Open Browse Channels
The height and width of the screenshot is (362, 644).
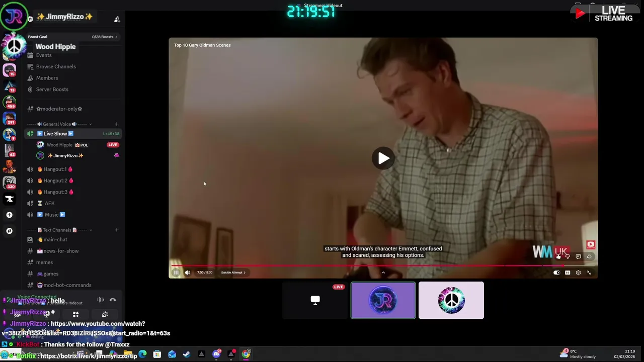[x=56, y=66]
